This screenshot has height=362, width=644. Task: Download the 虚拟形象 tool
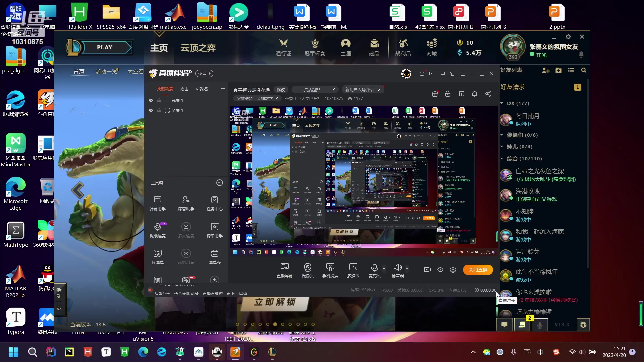pos(186,256)
